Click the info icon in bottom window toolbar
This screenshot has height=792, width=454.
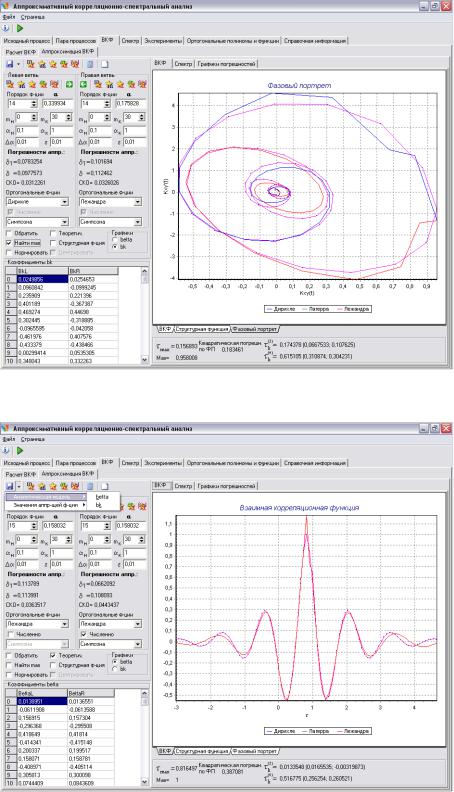pos(6,451)
